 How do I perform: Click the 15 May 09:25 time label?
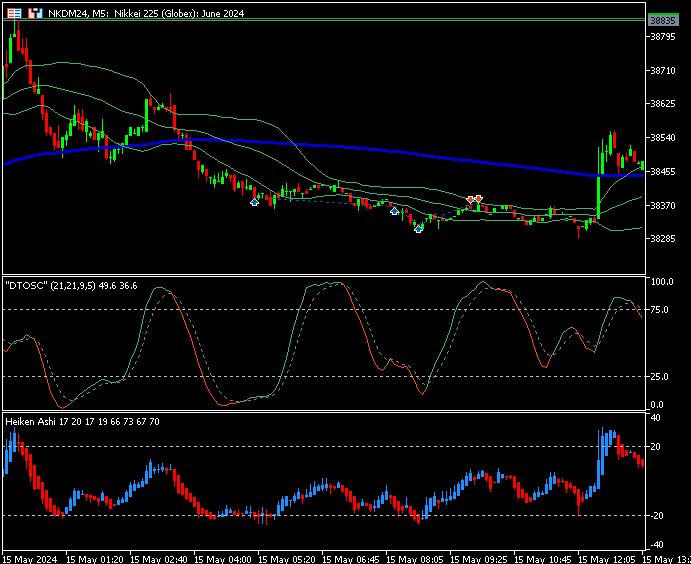[479, 559]
